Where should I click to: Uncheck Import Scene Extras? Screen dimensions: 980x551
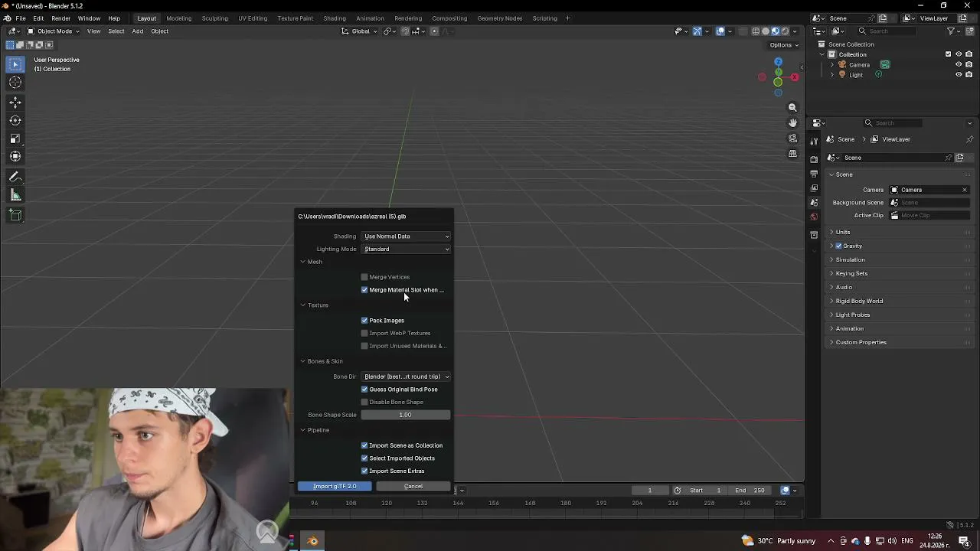[x=364, y=471]
